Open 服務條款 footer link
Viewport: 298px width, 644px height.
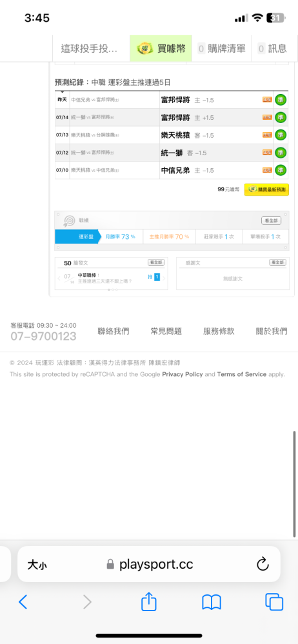click(219, 332)
